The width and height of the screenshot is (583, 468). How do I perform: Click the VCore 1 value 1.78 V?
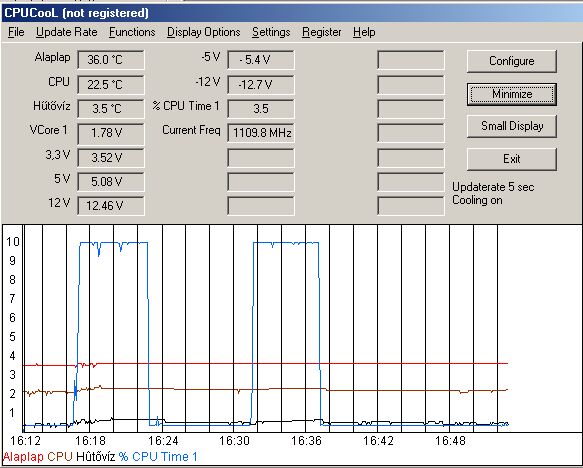[111, 133]
